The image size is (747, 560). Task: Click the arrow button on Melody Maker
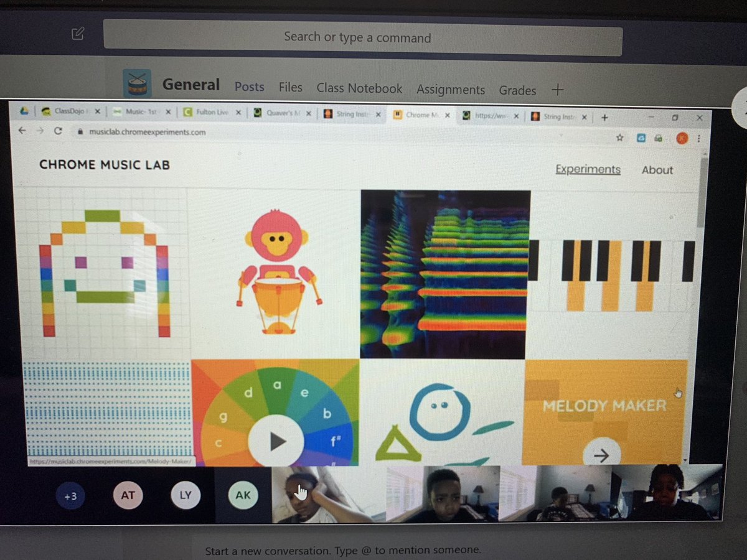tap(601, 454)
